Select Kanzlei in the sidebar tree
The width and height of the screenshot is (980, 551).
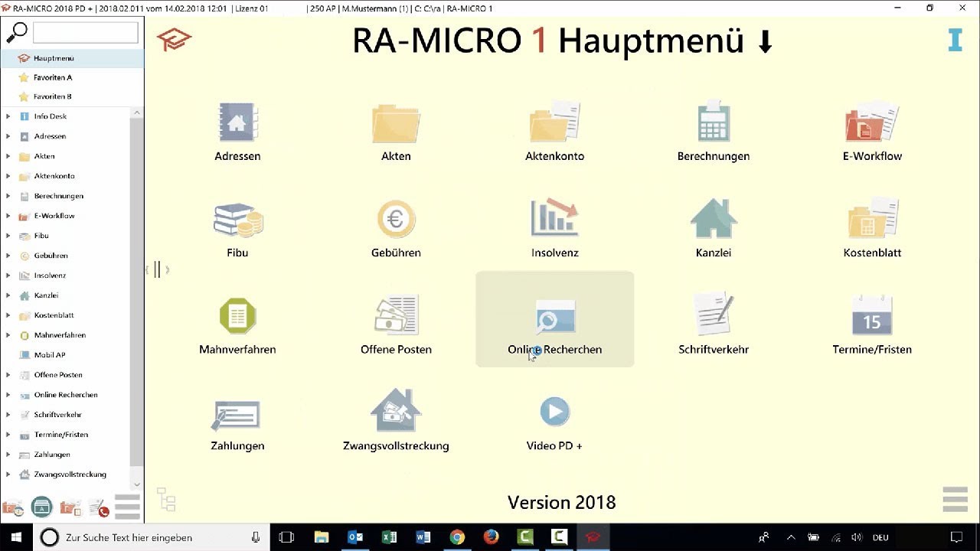coord(46,295)
